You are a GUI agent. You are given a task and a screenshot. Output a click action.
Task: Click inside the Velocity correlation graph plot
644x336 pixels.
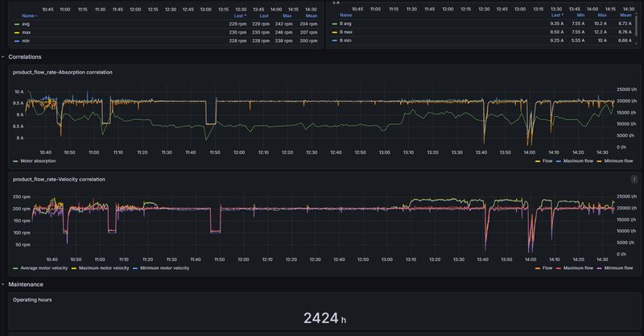324,224
